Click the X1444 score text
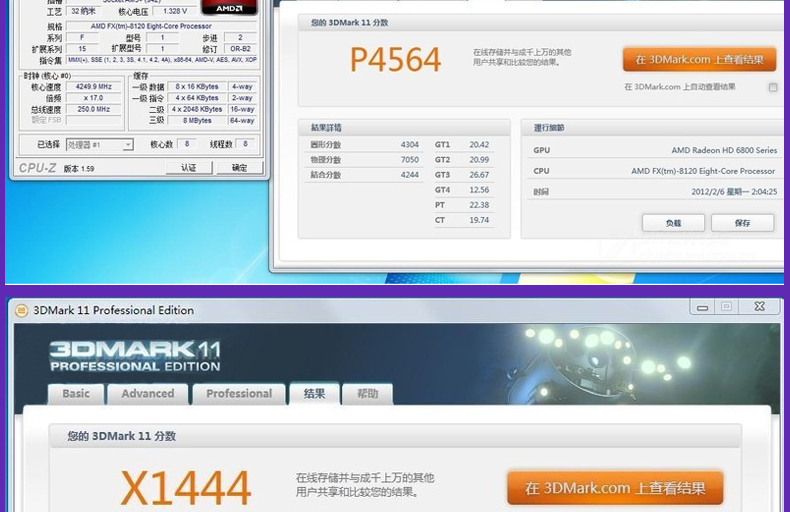The height and width of the screenshot is (512, 790). coord(186,488)
